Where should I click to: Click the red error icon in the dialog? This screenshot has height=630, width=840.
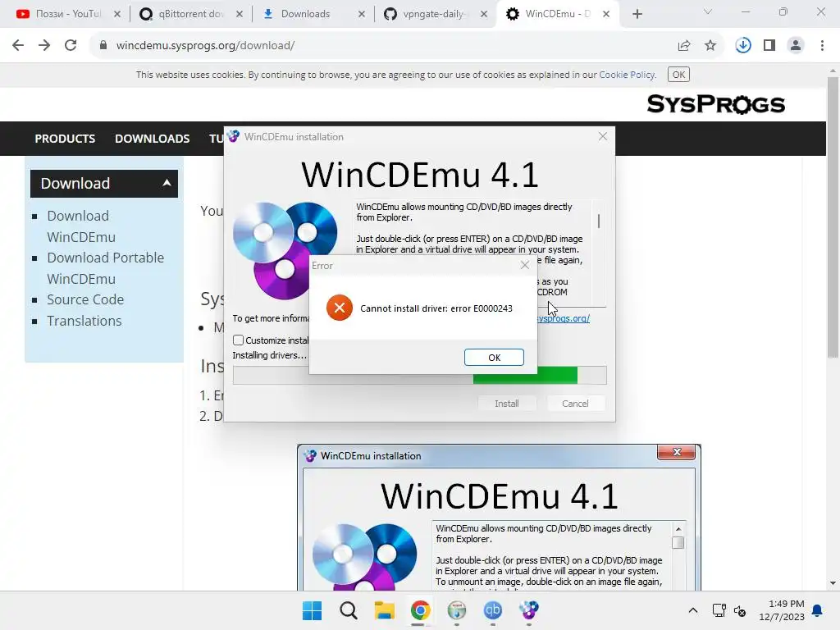coord(339,308)
